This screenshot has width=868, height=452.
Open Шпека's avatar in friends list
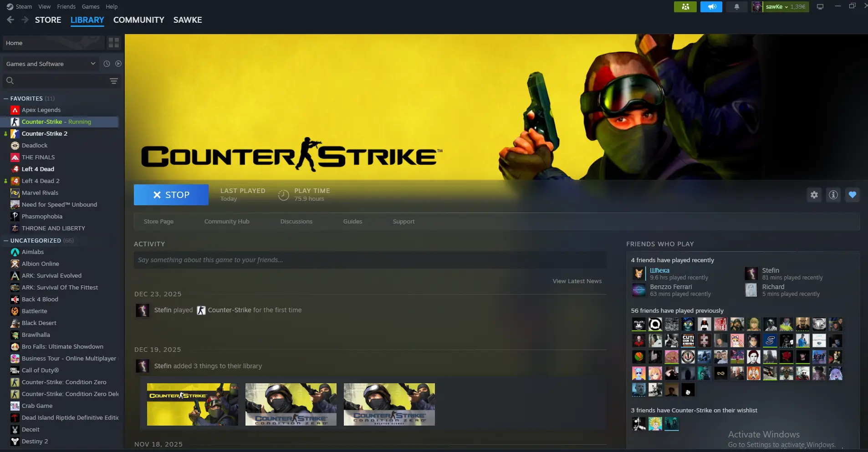pyautogui.click(x=638, y=274)
